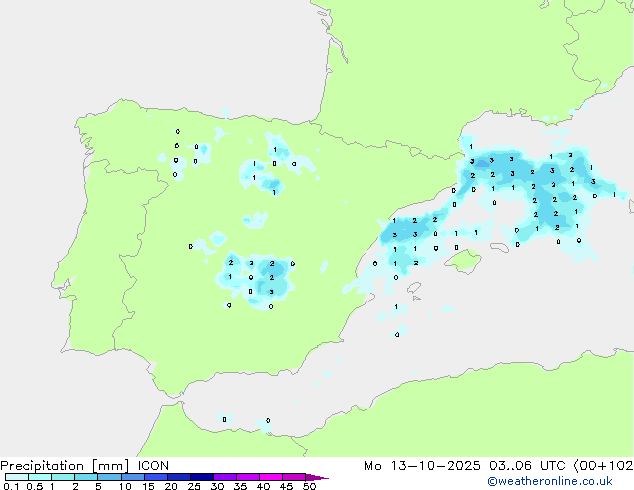Screen dimensions: 634x490
Task: Click the '15' legend scale label
Action: click(148, 486)
